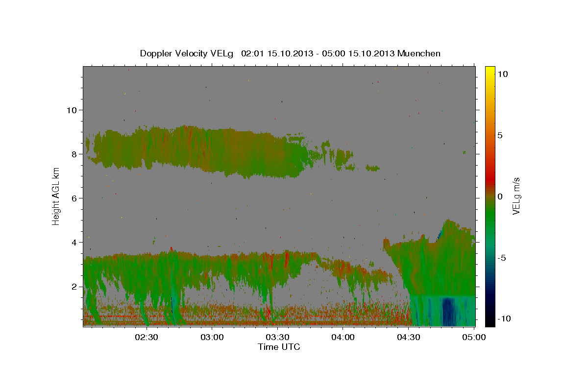Click the dark blue downdraft core near 04:45

coord(449,312)
